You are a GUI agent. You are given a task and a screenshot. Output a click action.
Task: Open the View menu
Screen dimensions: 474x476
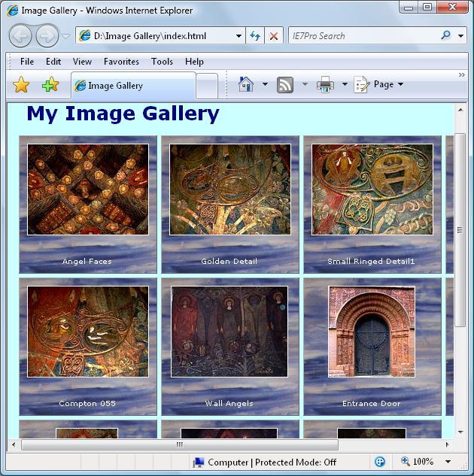[82, 62]
